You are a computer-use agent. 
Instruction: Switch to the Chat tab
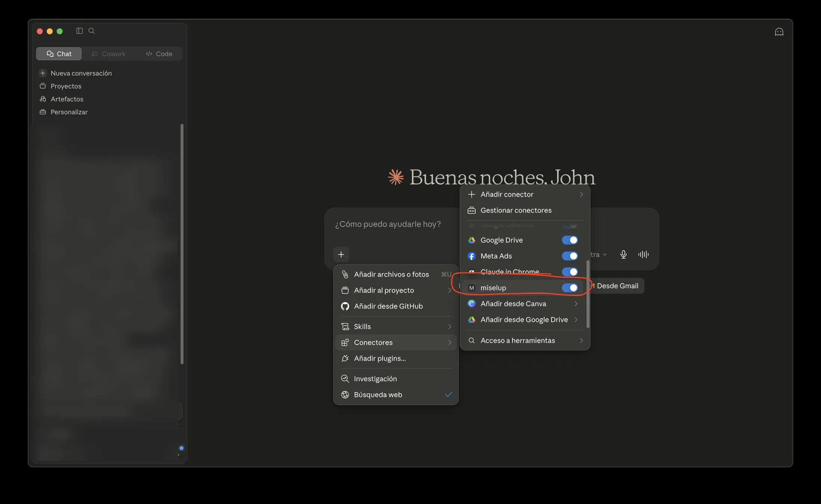pos(59,54)
